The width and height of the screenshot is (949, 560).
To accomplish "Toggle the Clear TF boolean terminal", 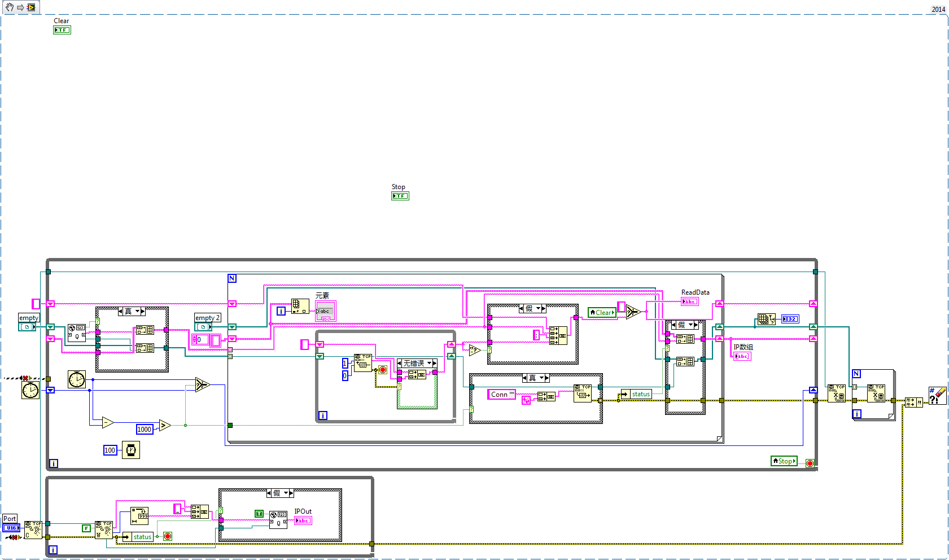I will pyautogui.click(x=62, y=29).
